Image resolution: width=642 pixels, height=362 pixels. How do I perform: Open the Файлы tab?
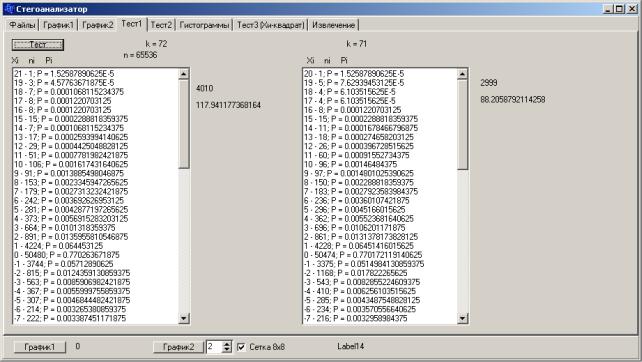22,25
